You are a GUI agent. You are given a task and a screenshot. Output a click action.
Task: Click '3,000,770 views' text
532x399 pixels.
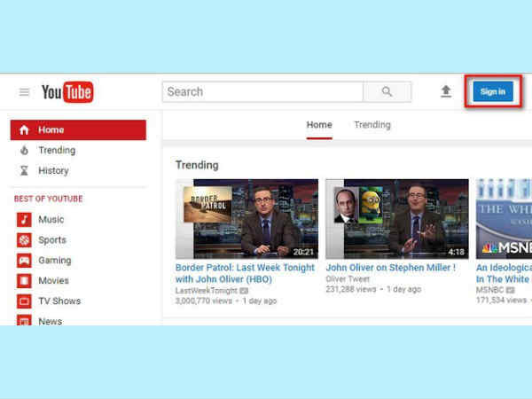click(x=204, y=301)
